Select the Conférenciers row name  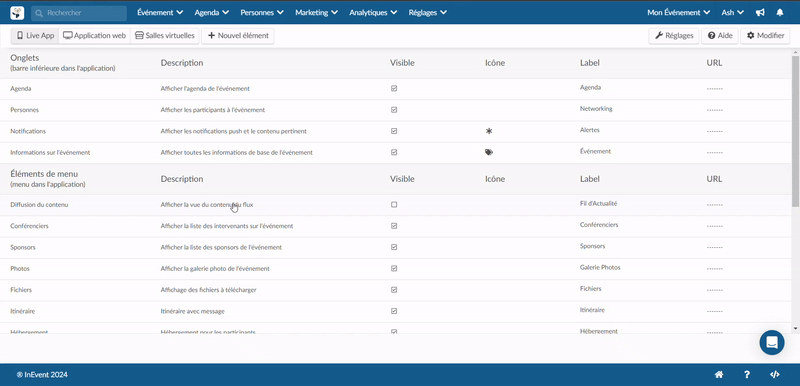[30, 226]
